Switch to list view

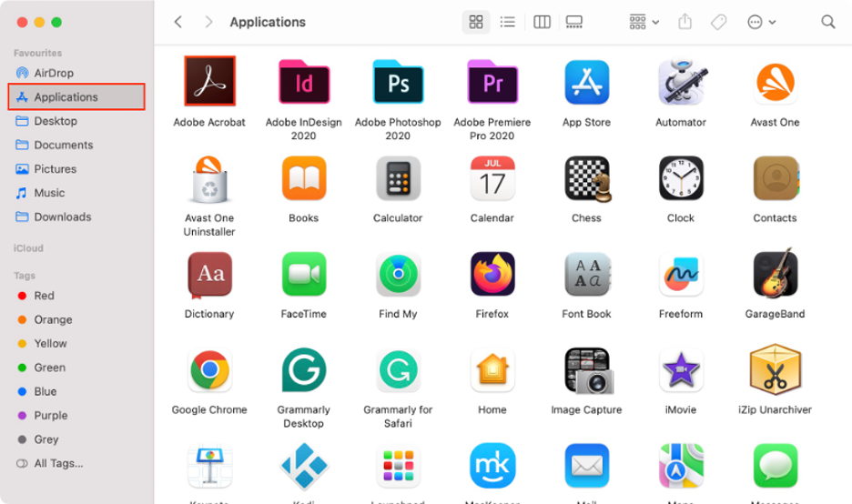coord(508,22)
